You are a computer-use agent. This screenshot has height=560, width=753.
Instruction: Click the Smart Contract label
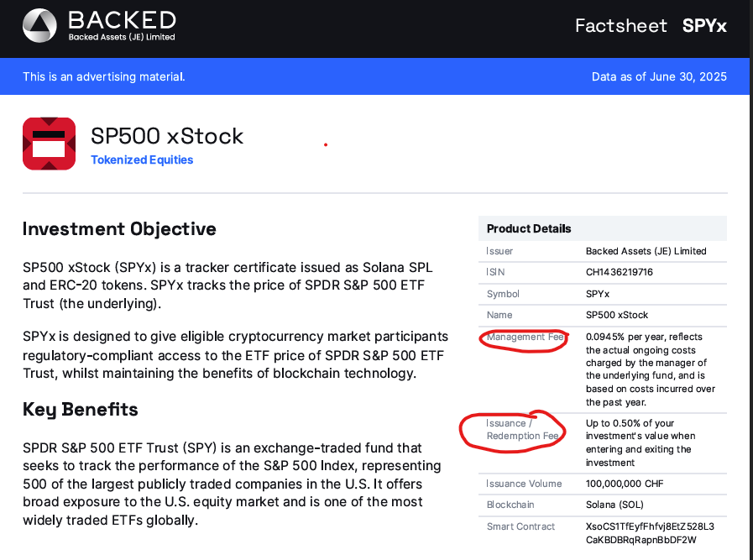pos(520,526)
